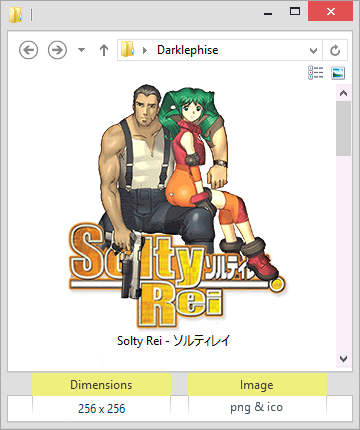Click the png & ico value
This screenshot has height=430, width=360.
tap(256, 407)
